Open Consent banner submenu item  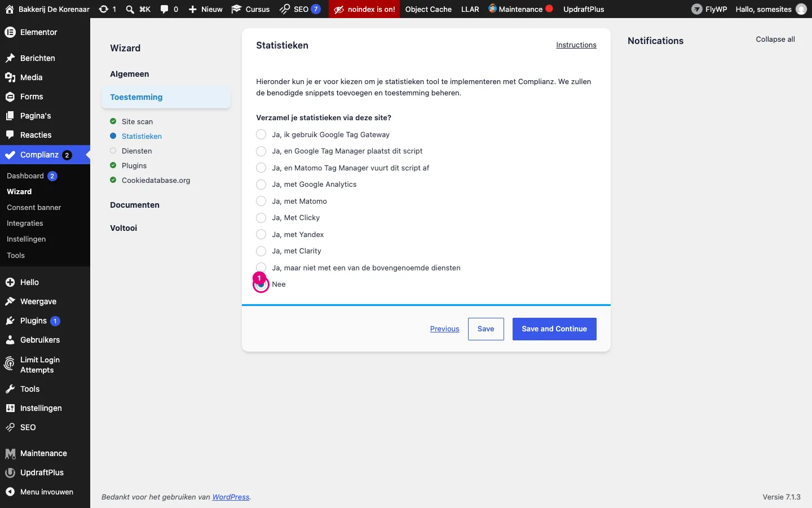pyautogui.click(x=34, y=207)
